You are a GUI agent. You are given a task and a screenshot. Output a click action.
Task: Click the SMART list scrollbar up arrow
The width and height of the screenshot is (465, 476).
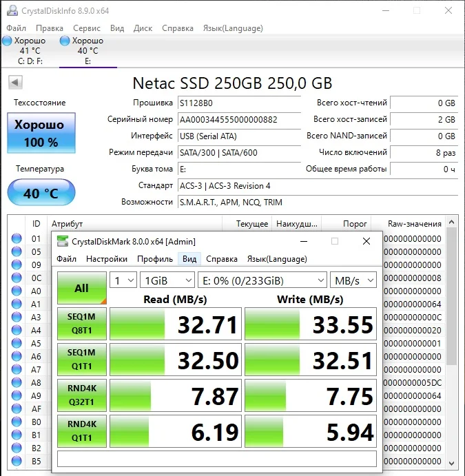pyautogui.click(x=452, y=223)
